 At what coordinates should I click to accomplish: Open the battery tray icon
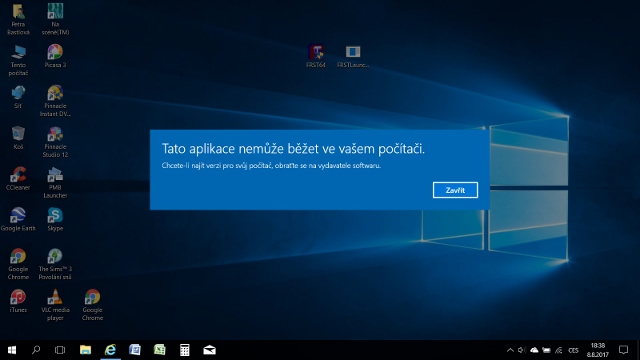[x=546, y=350]
